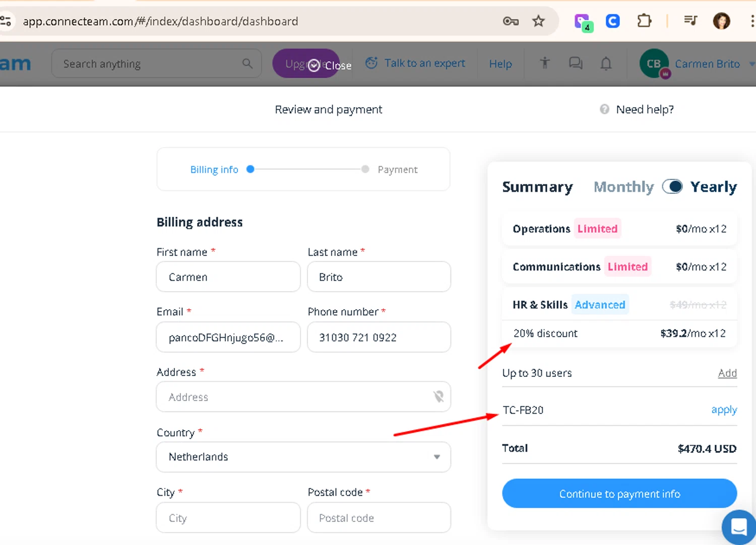Image resolution: width=756 pixels, height=545 pixels.
Task: Click the Close button in header
Action: point(330,65)
